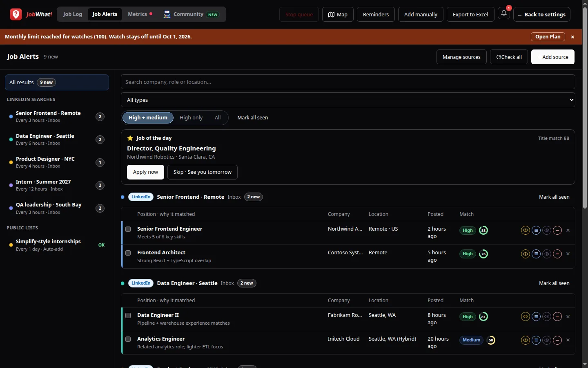The width and height of the screenshot is (588, 368).
Task: Switch match filter to High only
Action: [x=191, y=118]
